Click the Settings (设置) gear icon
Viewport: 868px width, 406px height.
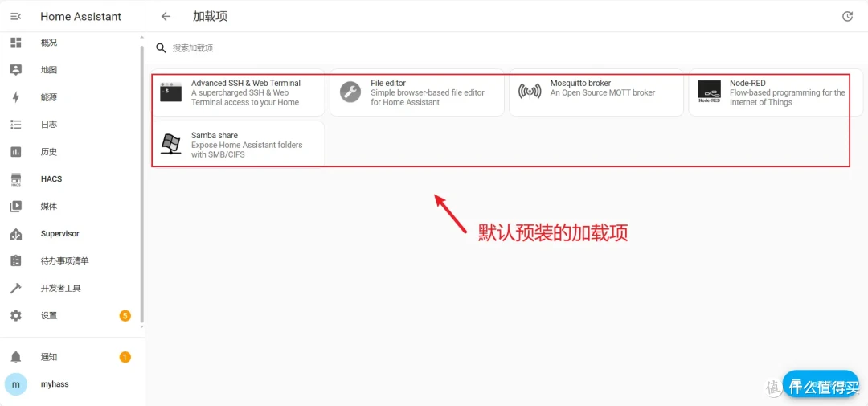[16, 316]
